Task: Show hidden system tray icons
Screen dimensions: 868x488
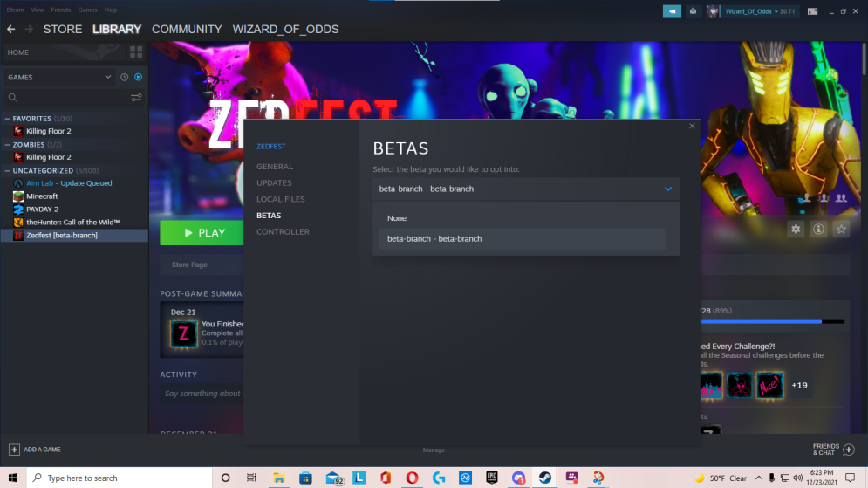Action: (758, 478)
